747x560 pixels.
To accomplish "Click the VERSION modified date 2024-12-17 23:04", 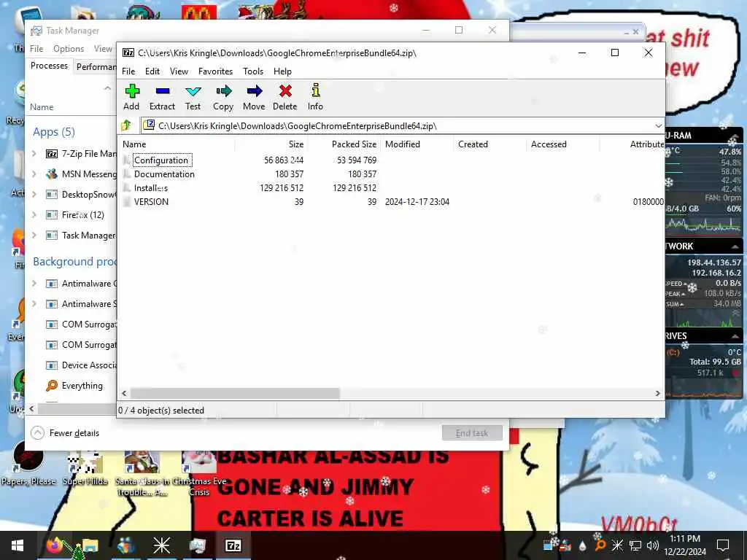I will (x=417, y=202).
